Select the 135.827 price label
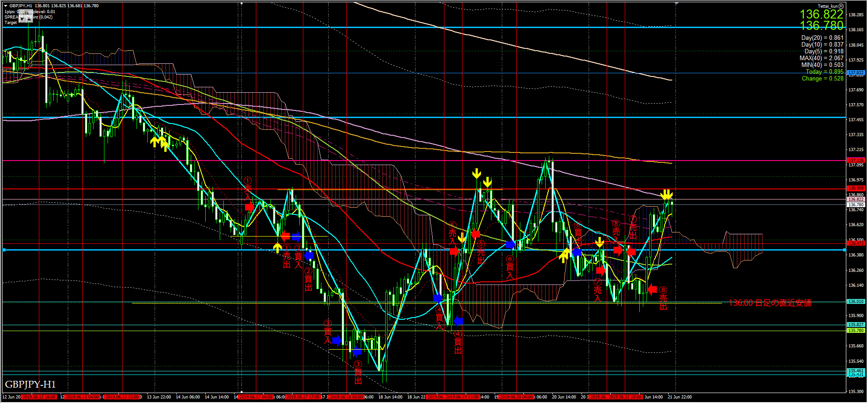This screenshot has width=868, height=403. 856,325
